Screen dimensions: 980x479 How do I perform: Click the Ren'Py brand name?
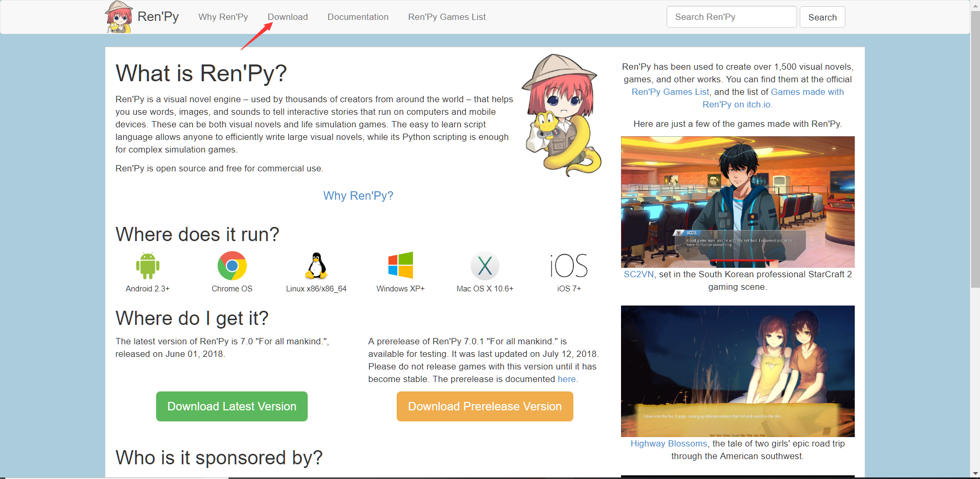point(158,17)
